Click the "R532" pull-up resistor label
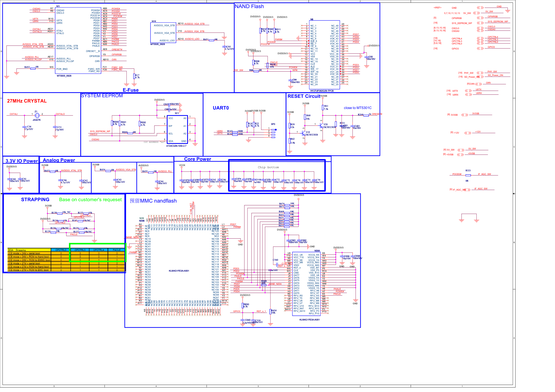The height and width of the screenshot is (392, 555). pos(143,122)
